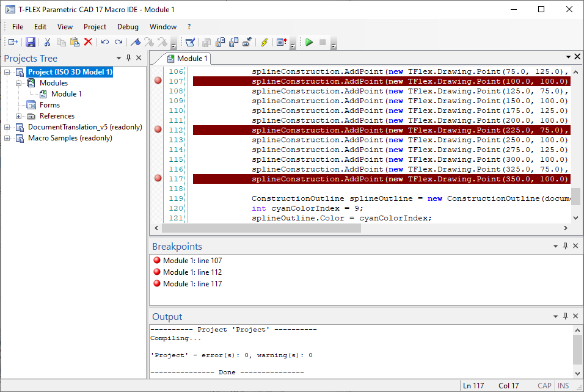This screenshot has height=392, width=584.
Task: Toggle off breakpoint on line 107
Action: point(158,81)
